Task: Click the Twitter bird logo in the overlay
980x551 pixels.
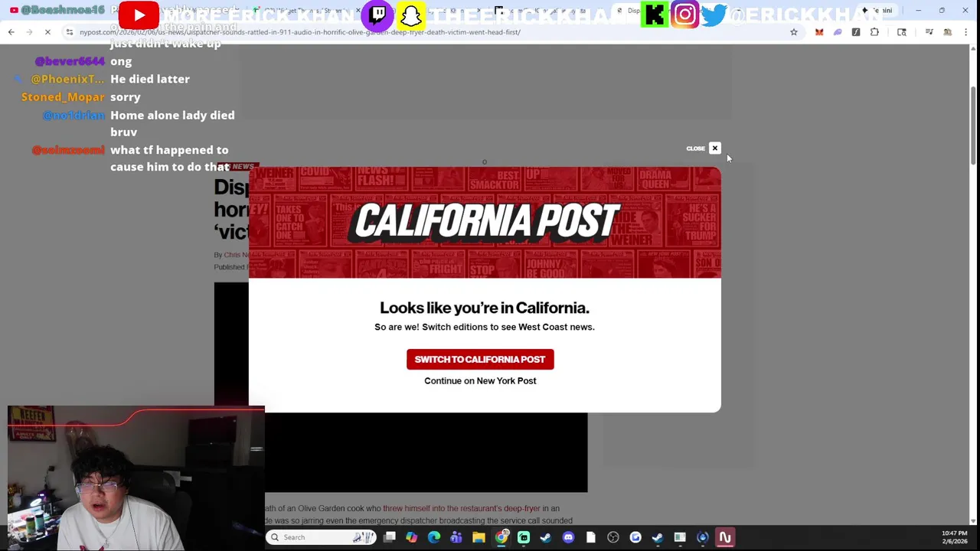Action: click(x=714, y=15)
